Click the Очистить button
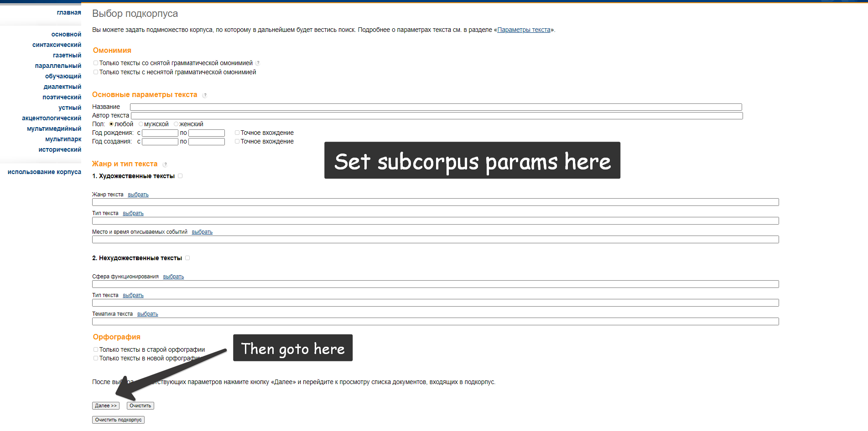 (x=140, y=406)
